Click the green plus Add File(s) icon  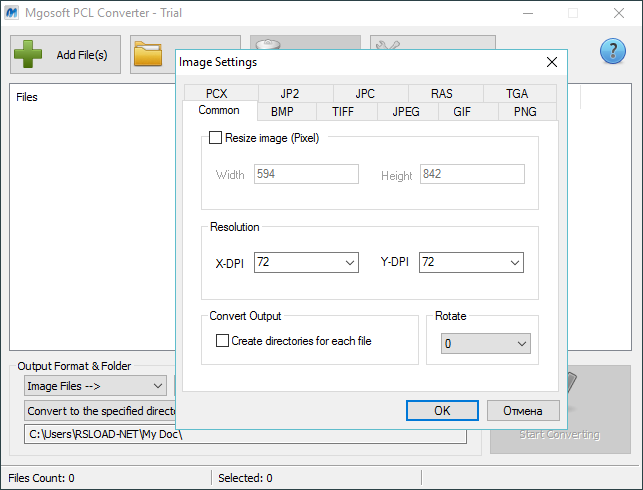[28, 54]
